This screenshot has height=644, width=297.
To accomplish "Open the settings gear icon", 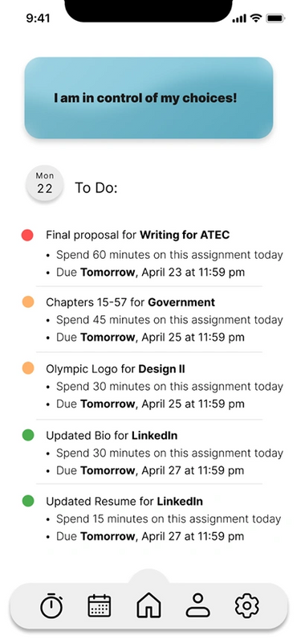I will click(x=247, y=605).
